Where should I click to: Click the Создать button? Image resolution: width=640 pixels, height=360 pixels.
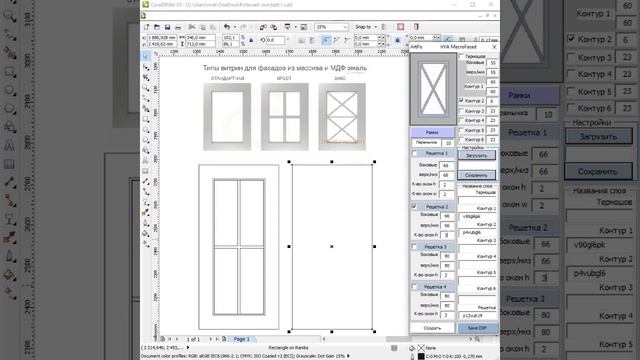pyautogui.click(x=432, y=328)
